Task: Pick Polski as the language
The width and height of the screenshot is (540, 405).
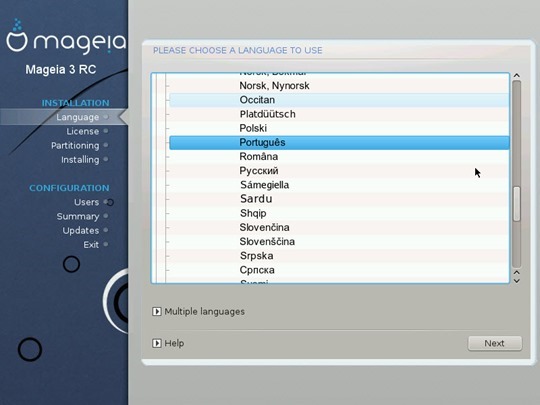Action: click(x=339, y=128)
